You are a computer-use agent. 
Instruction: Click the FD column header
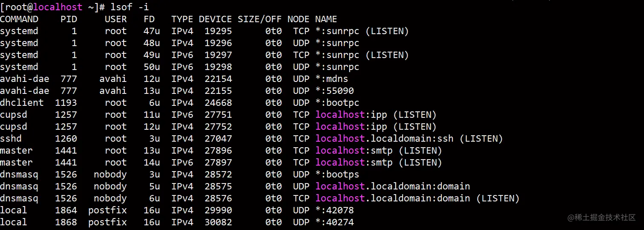(x=149, y=19)
